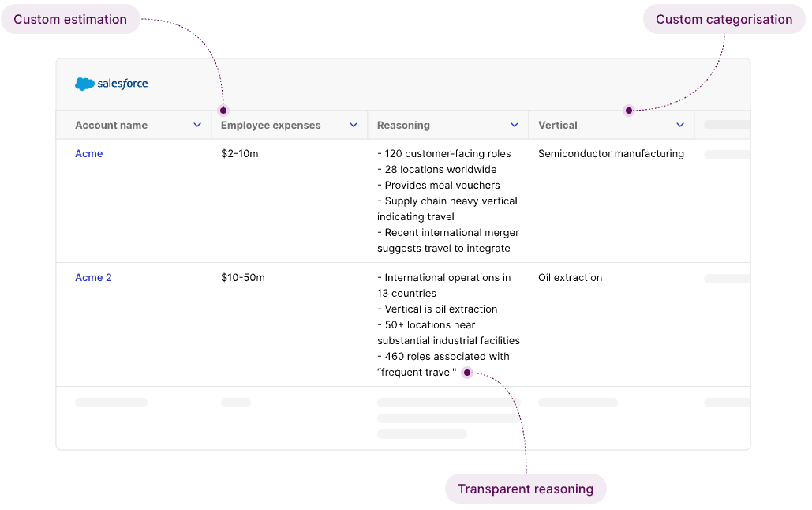Click the dot marker after "frequent travel"
The image size is (812, 510).
(467, 373)
